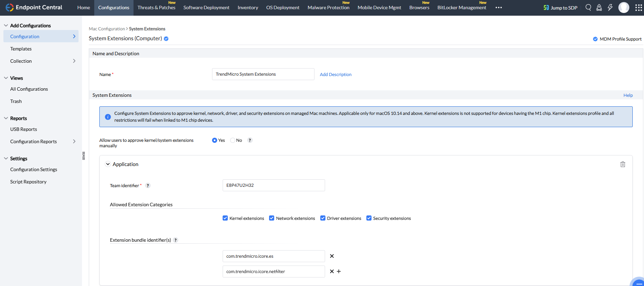Collapse the Add Configurations section

click(6, 26)
